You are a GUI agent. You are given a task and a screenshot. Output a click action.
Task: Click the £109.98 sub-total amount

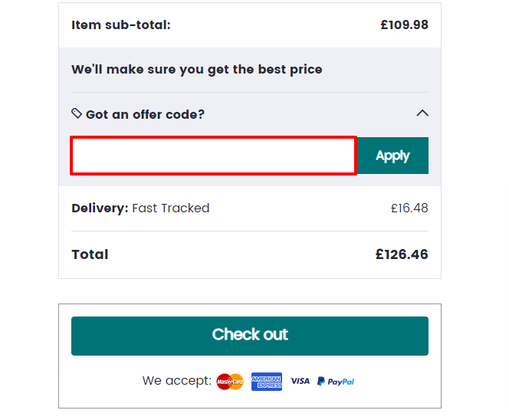pyautogui.click(x=405, y=25)
